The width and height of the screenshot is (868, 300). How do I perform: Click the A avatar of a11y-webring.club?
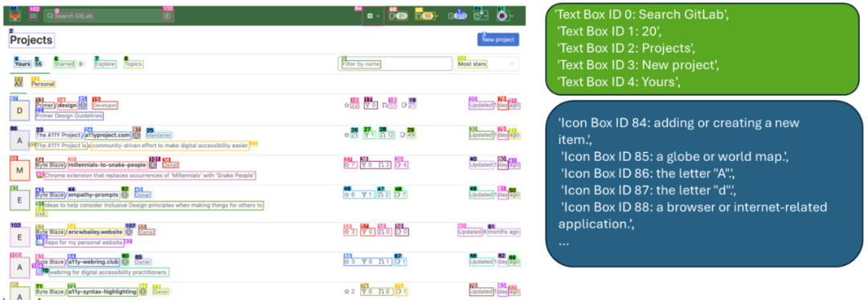coord(19,267)
